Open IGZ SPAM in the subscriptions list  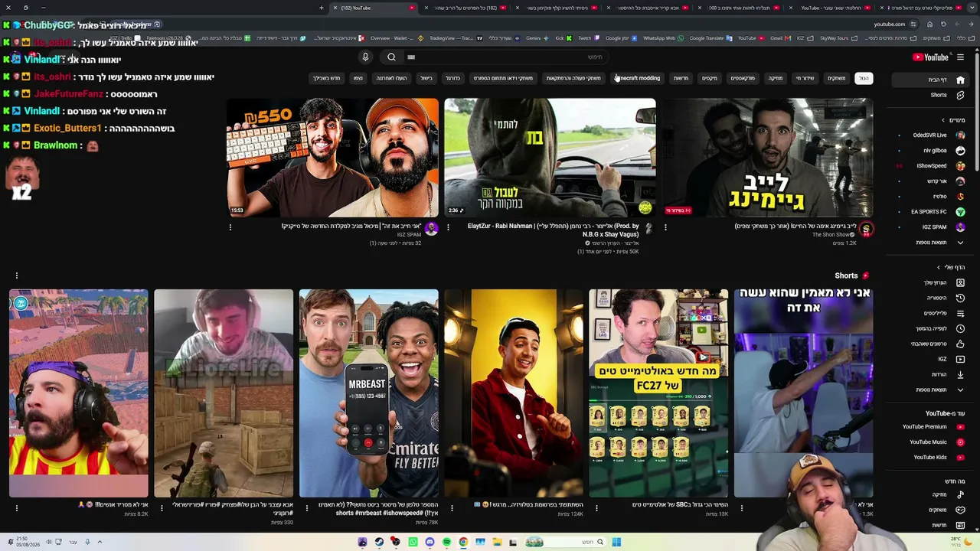point(930,227)
